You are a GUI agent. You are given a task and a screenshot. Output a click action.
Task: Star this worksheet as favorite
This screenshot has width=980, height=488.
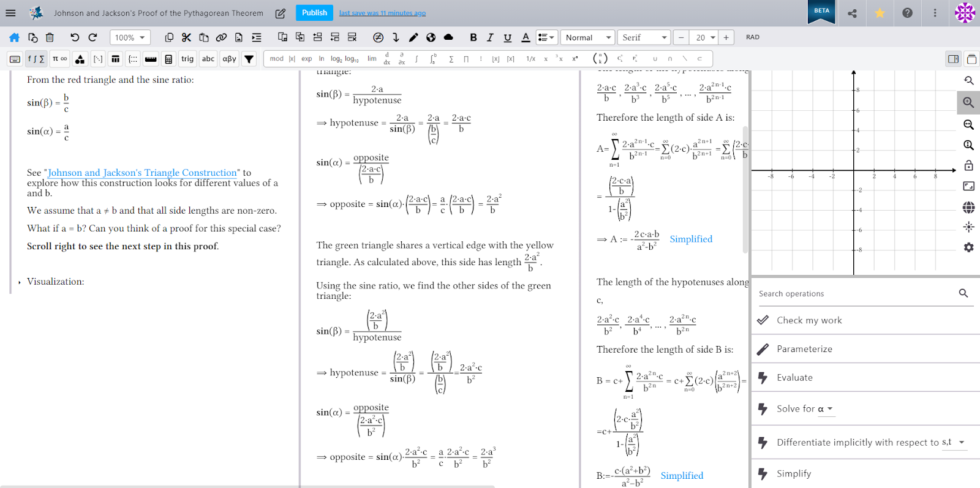click(x=880, y=13)
